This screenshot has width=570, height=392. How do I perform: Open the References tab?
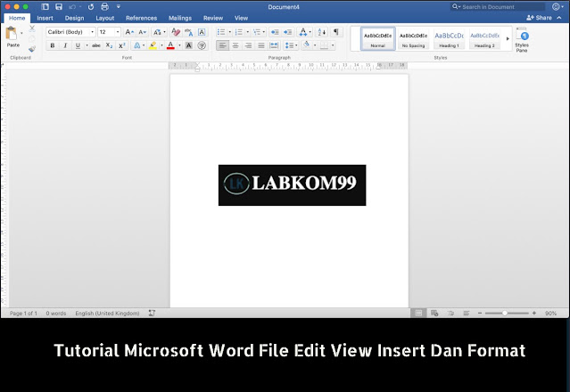pos(141,18)
